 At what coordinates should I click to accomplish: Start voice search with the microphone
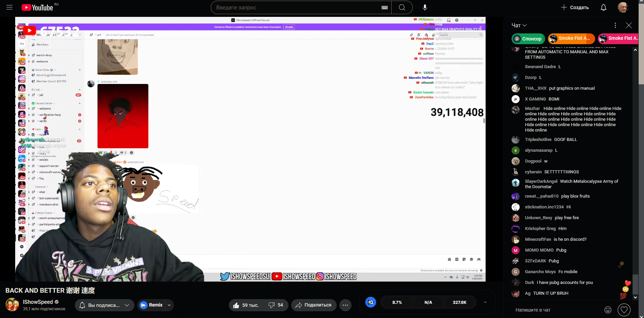click(425, 7)
